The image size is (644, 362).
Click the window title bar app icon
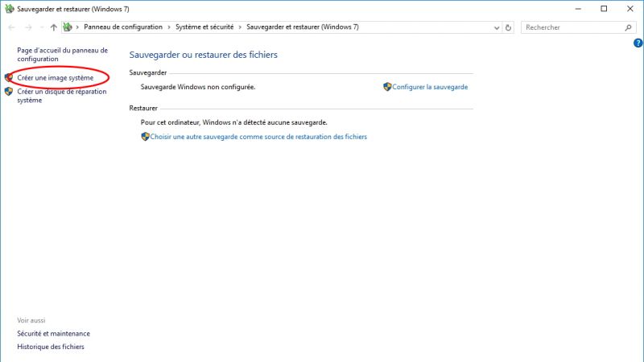(x=9, y=9)
